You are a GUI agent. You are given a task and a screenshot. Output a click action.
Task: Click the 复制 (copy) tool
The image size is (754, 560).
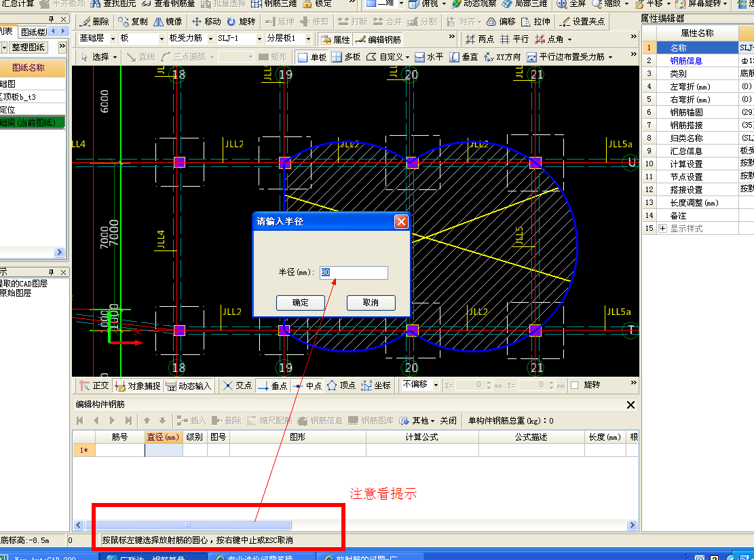coord(133,22)
